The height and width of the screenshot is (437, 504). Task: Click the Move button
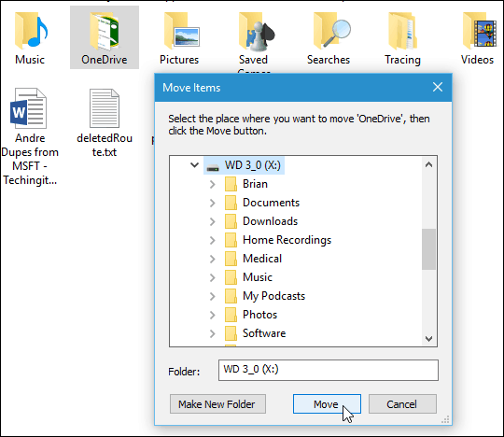point(327,404)
